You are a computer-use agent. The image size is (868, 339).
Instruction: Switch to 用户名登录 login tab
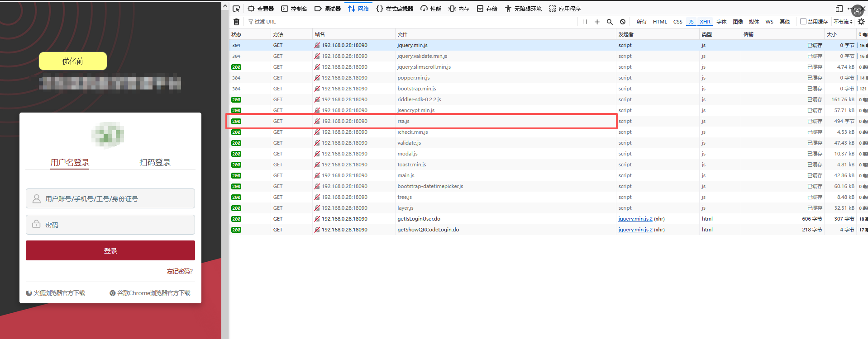70,162
